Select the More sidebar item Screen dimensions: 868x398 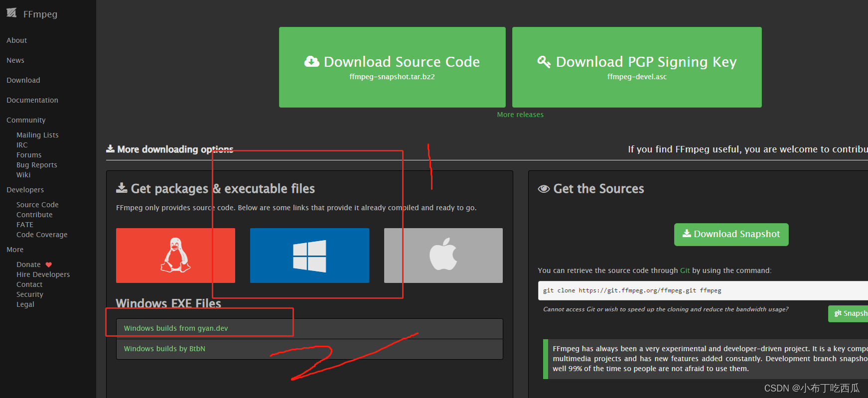coord(15,250)
